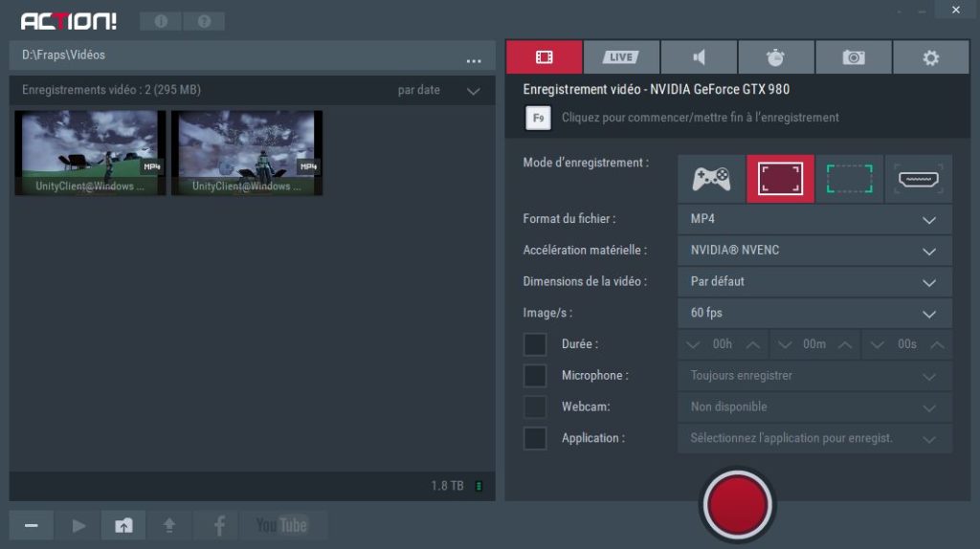Open the Application selection dropdown

(x=815, y=438)
